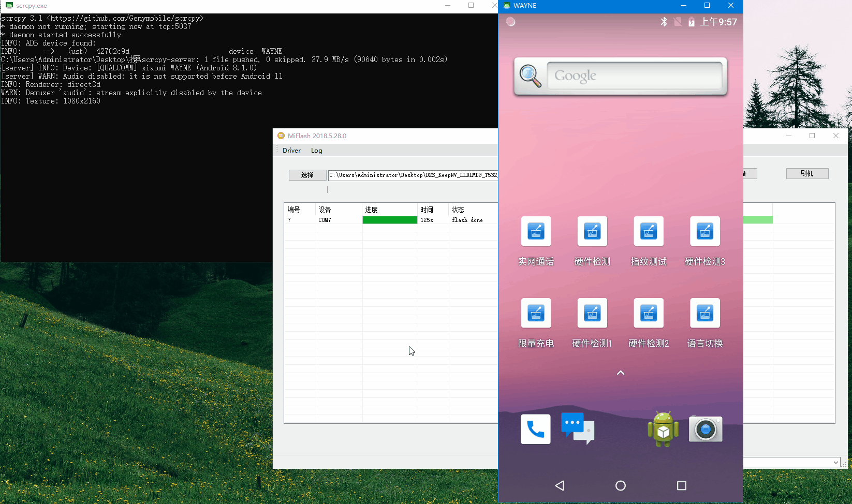This screenshot has width=852, height=504.
Task: Tap the battery icon in status bar
Action: coord(692,22)
